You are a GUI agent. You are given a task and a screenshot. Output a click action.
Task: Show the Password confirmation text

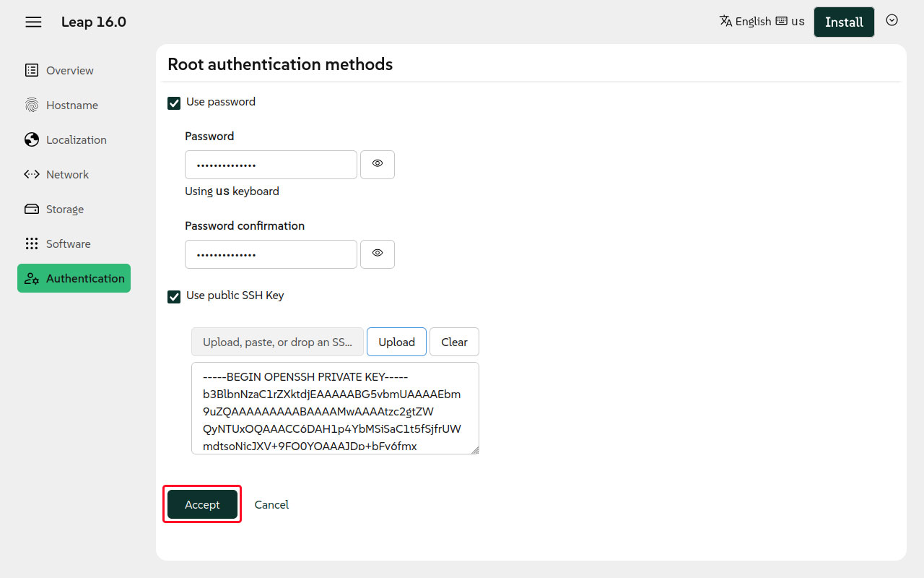tap(377, 254)
